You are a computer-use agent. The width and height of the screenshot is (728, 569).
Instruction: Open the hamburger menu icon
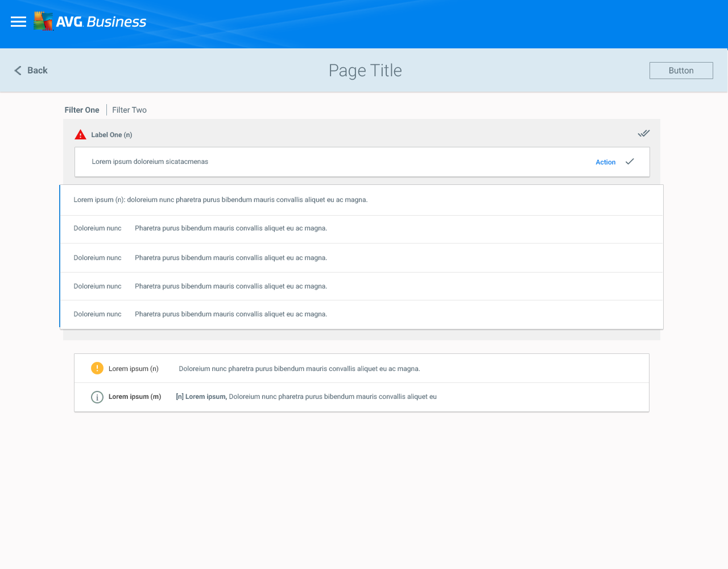pyautogui.click(x=18, y=22)
